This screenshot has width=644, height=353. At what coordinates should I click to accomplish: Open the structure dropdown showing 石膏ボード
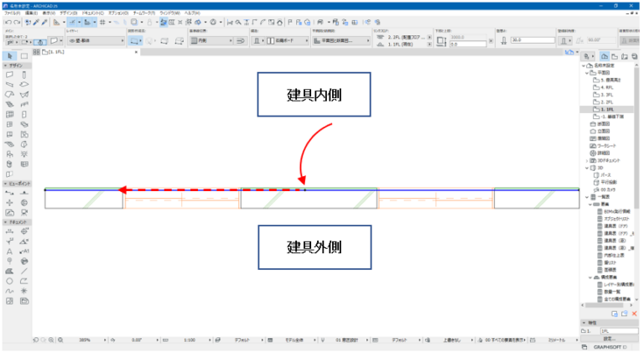[288, 40]
